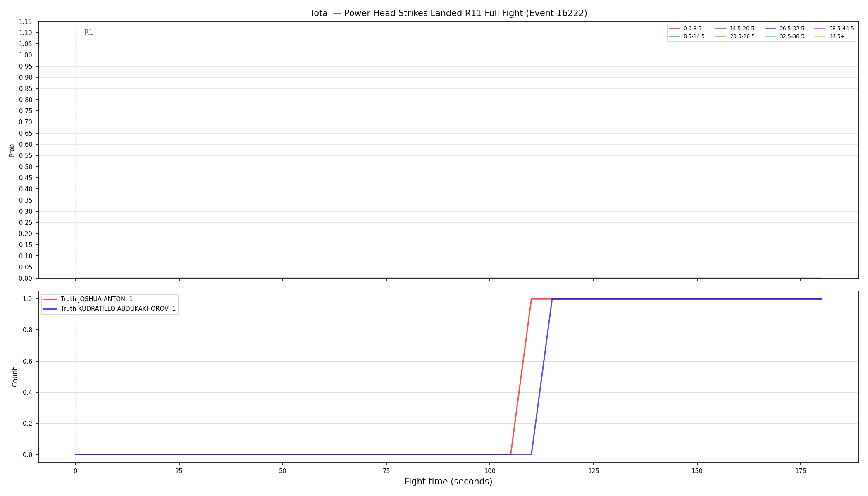Click the 0.8 tick on Count axis
Image resolution: width=868 pixels, height=496 pixels.
(x=27, y=330)
